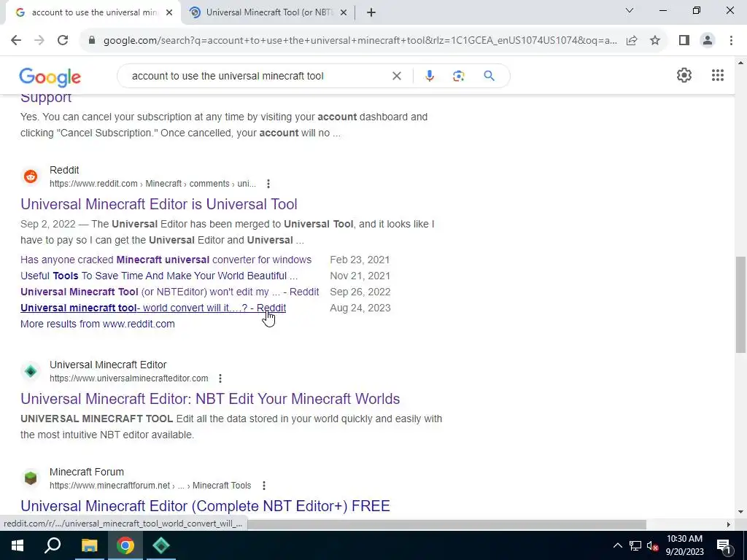Click inside the Google search input field

(258, 76)
